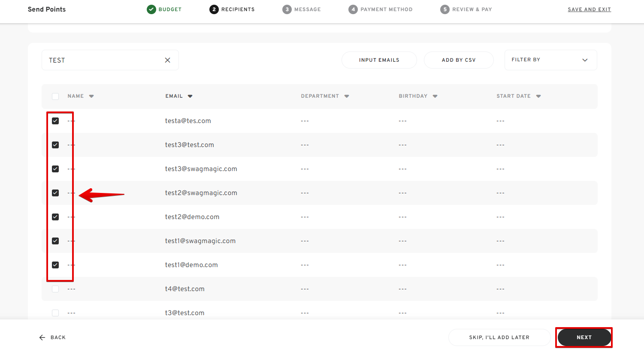Check the t3@test.com row checkbox

55,313
